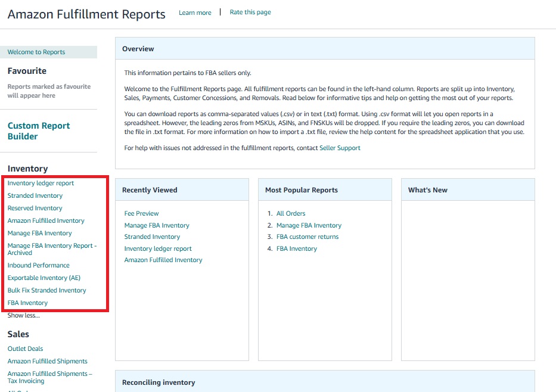The width and height of the screenshot is (556, 392).
Task: Open Amazon Fulfilled Shipments report
Action: click(47, 361)
